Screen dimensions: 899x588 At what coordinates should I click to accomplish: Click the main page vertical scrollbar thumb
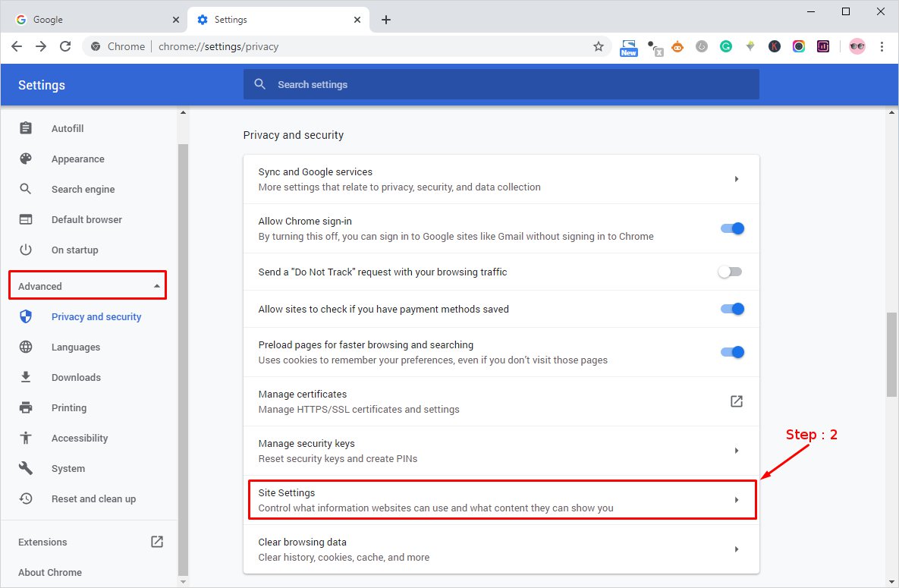coord(891,353)
